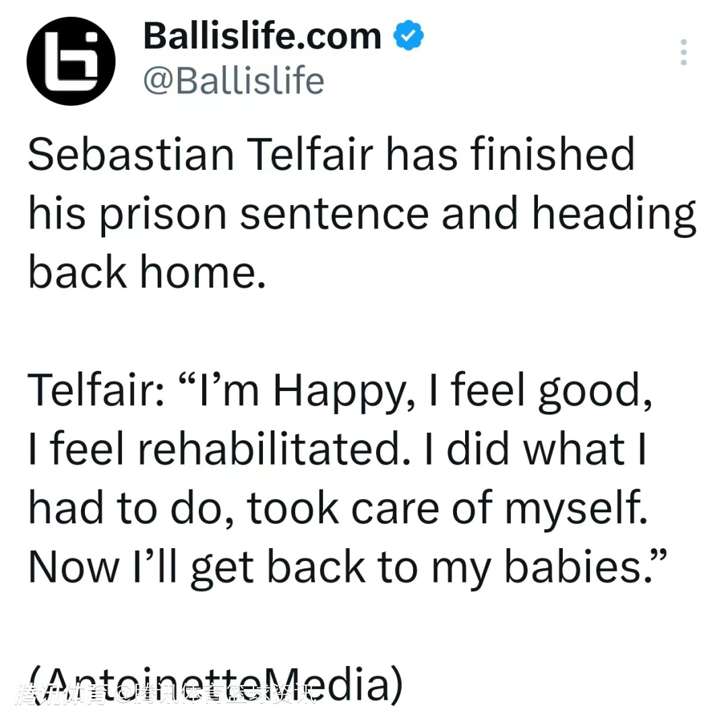Click the word "heading" in the tweet
728x718 pixels.
[x=613, y=213]
